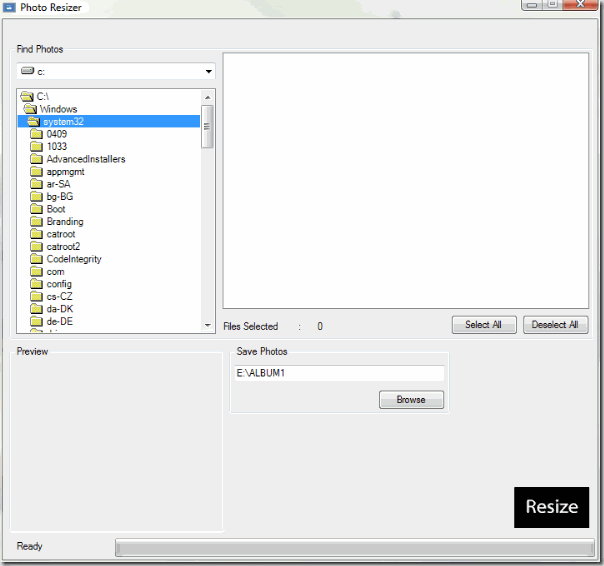Image resolution: width=604 pixels, height=566 pixels.
Task: Click the Save Photos path field
Action: tap(338, 373)
